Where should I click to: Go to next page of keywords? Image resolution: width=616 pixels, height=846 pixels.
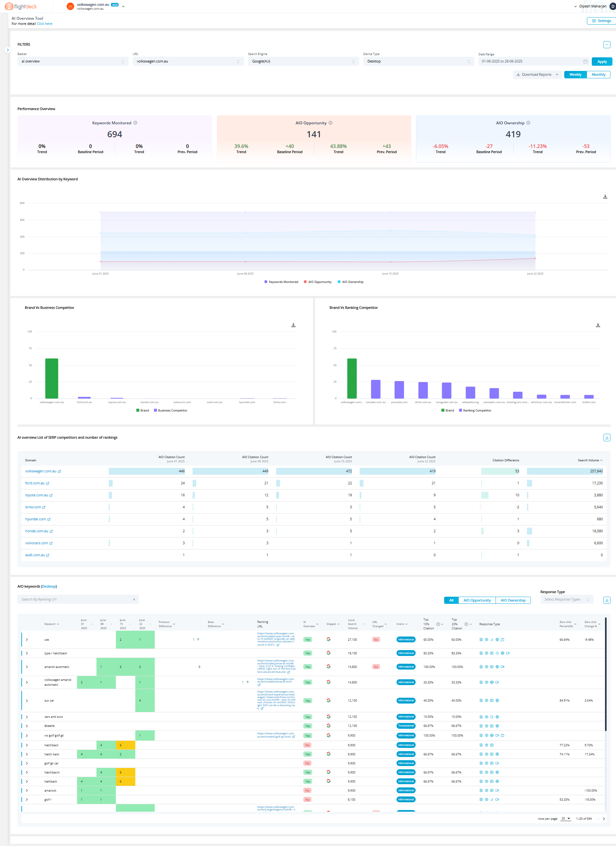click(604, 819)
